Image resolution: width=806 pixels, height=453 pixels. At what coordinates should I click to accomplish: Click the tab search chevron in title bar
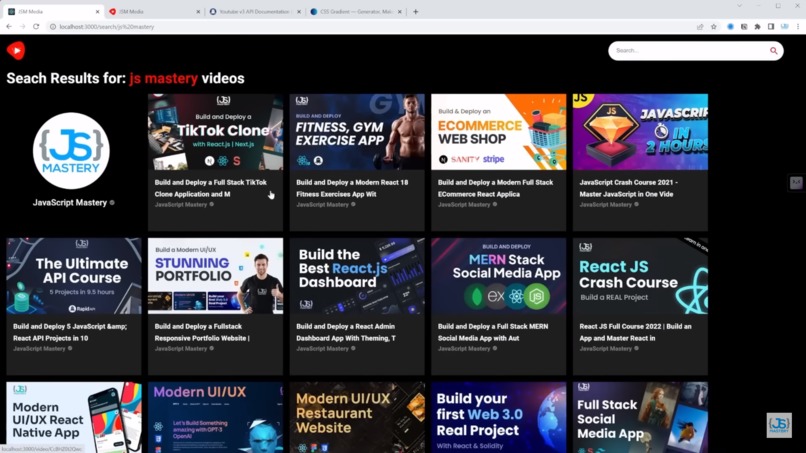tap(739, 6)
